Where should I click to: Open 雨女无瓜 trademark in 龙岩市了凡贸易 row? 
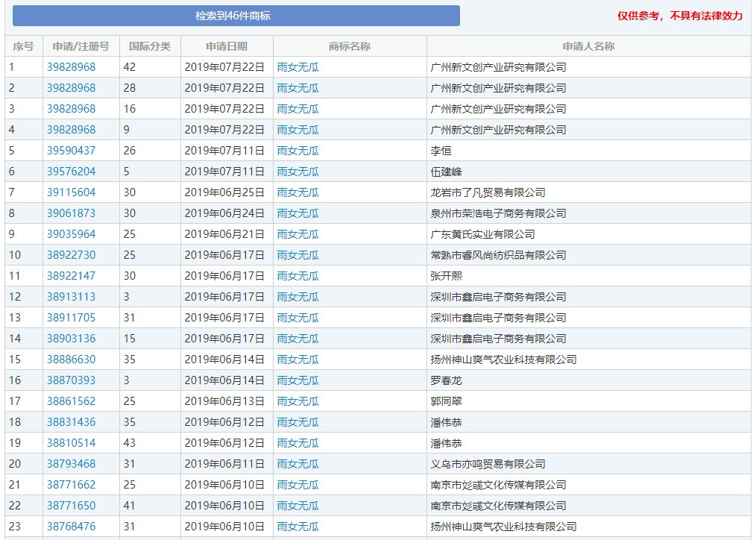298,192
